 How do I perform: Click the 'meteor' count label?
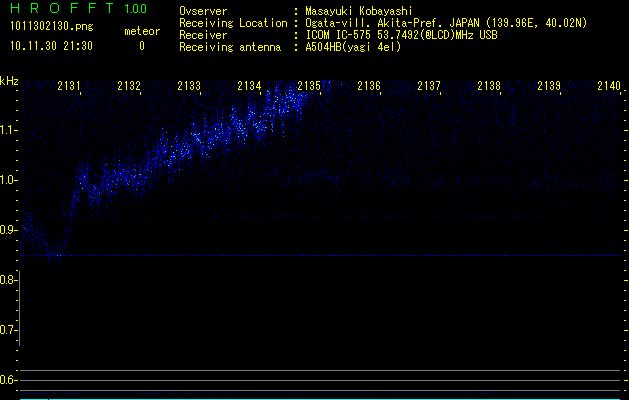(142, 31)
